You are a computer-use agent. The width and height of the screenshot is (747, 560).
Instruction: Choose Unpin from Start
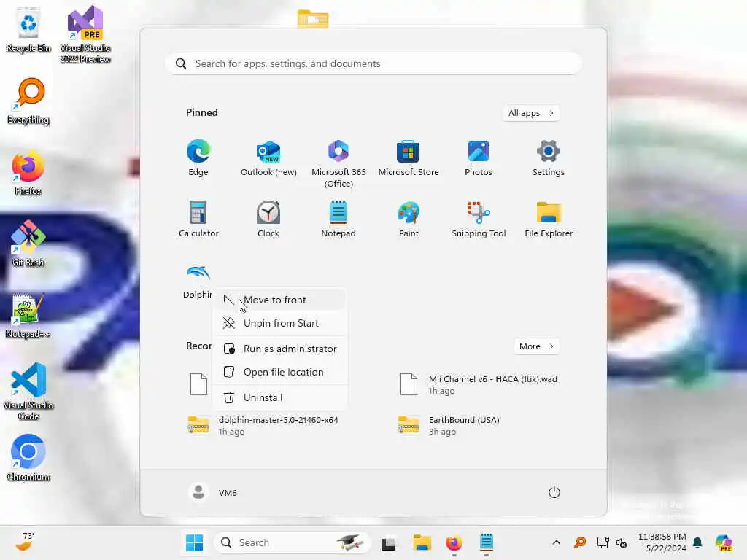pyautogui.click(x=280, y=323)
